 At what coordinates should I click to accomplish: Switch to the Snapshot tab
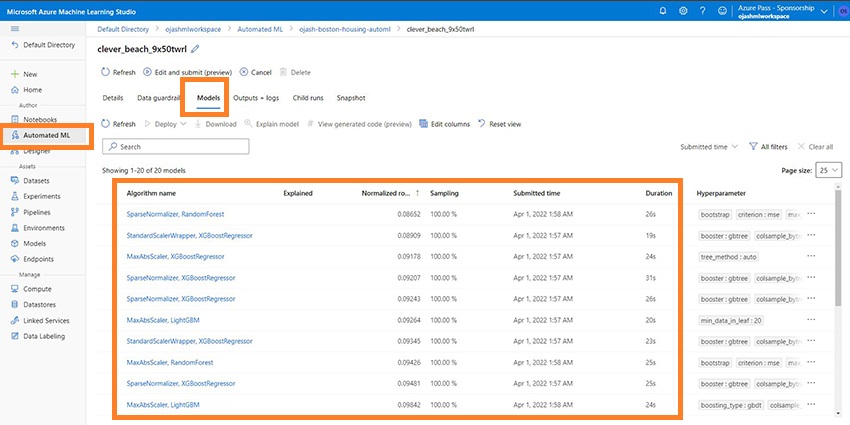coord(351,98)
